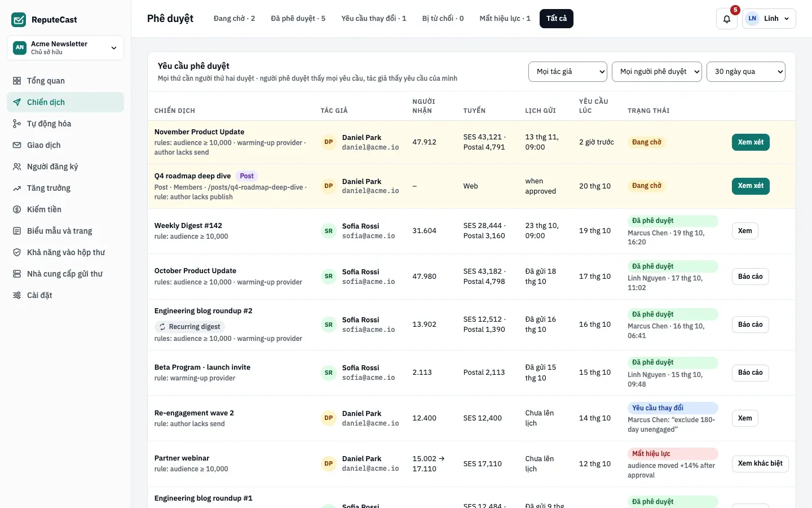Open the Mọi tác giả filter dropdown
This screenshot has height=508, width=812.
click(568, 72)
